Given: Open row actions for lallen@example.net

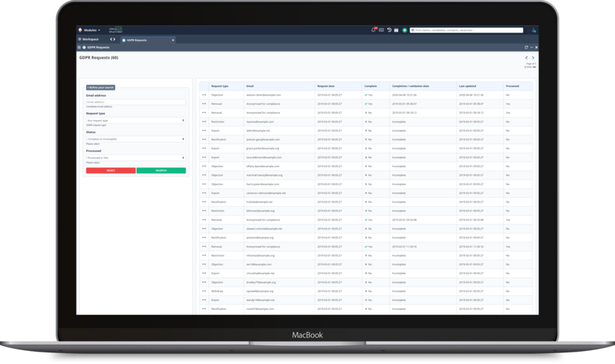Looking at the screenshot, I should (204, 130).
